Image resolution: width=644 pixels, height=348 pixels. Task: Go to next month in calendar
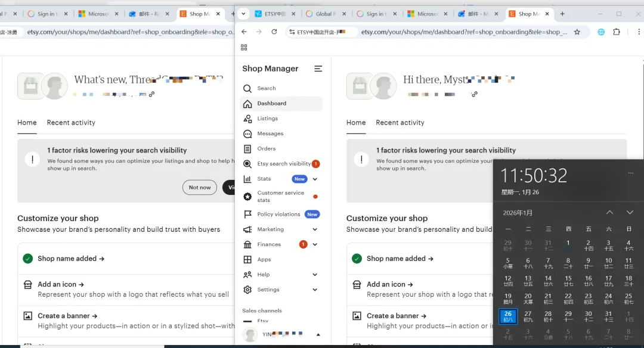pyautogui.click(x=630, y=213)
